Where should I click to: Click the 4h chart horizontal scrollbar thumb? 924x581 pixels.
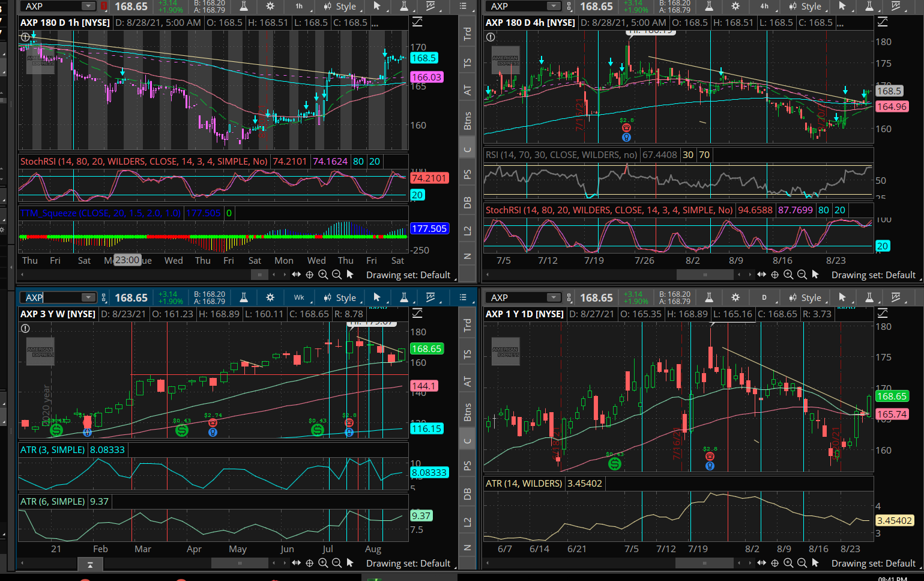(x=705, y=275)
